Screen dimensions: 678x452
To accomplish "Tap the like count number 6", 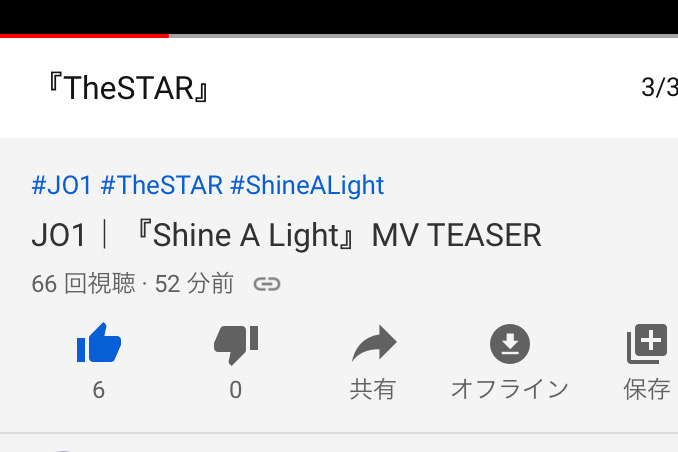I will pos(99,390).
